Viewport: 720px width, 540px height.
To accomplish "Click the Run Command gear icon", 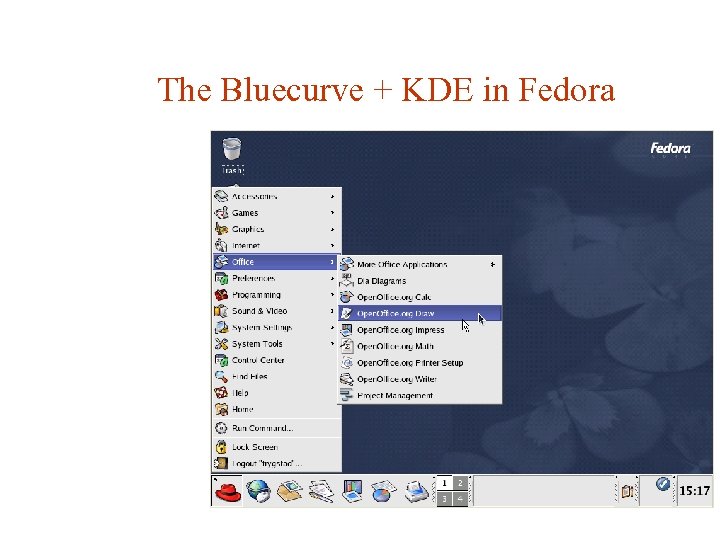I will (221, 428).
